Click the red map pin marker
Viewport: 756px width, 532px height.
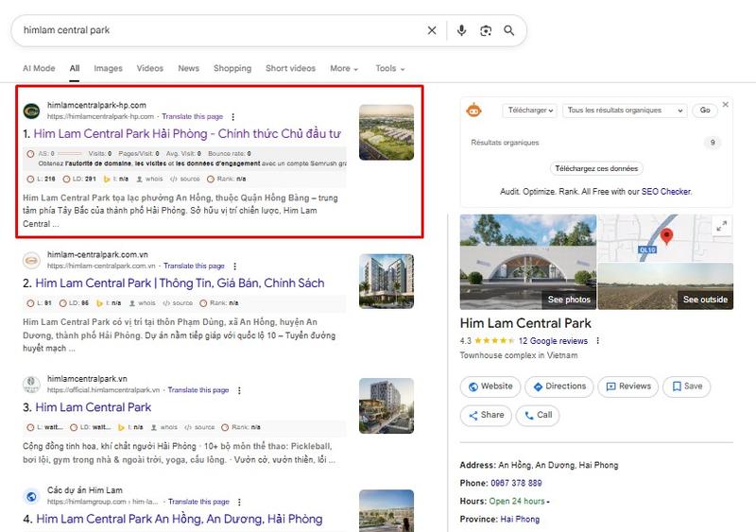pos(666,236)
